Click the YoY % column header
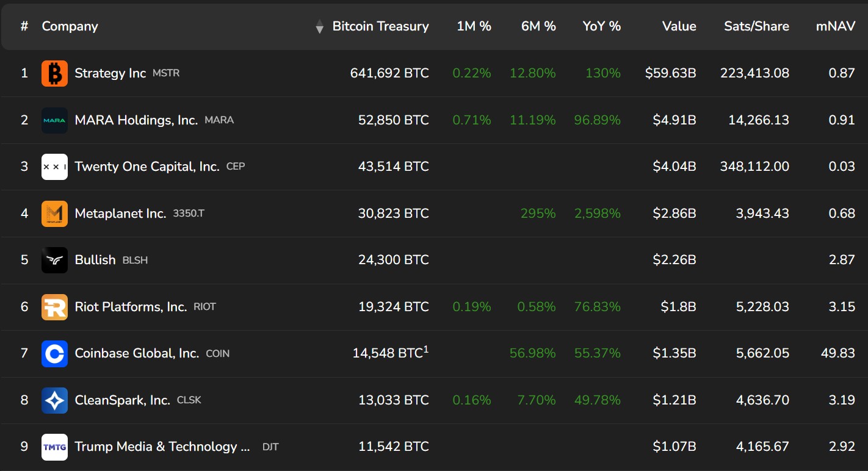 (x=601, y=26)
